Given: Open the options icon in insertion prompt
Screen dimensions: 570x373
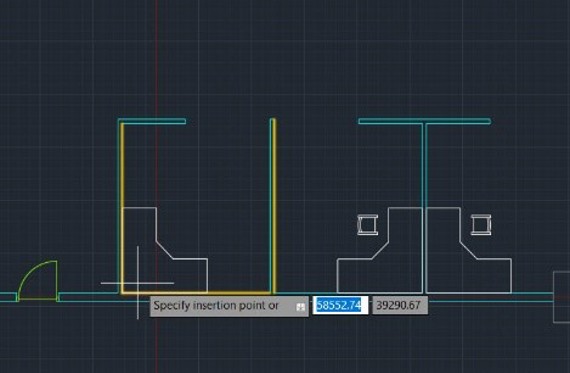Looking at the screenshot, I should click(x=300, y=307).
